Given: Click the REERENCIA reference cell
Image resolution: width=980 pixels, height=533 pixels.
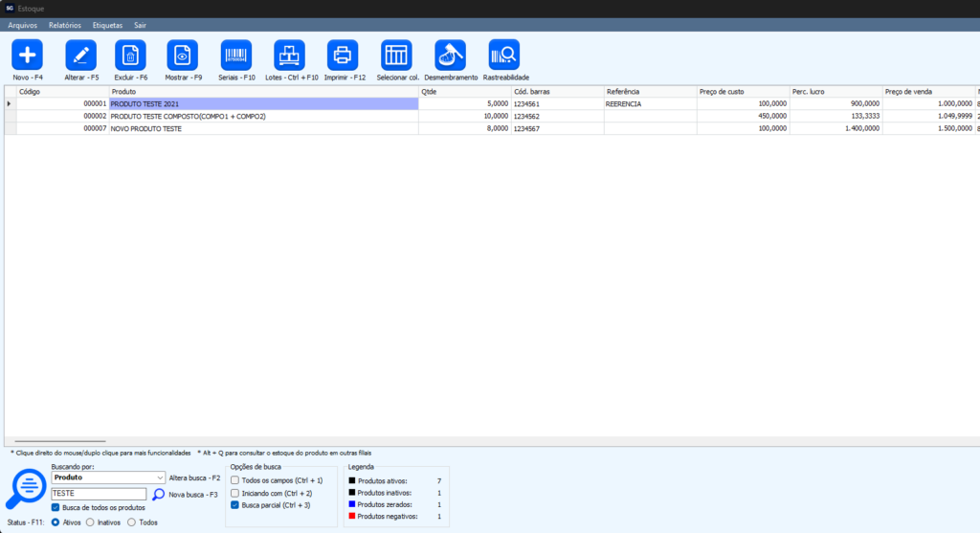Looking at the screenshot, I should point(650,103).
